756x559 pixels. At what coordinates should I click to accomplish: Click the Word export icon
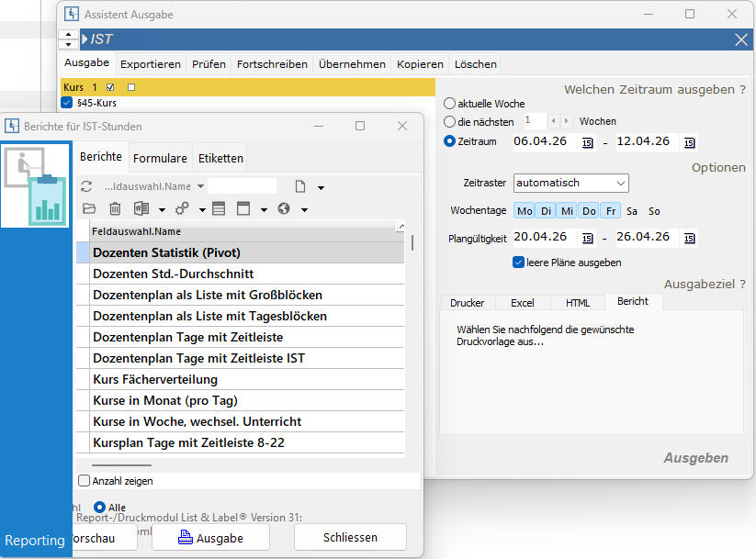click(141, 208)
